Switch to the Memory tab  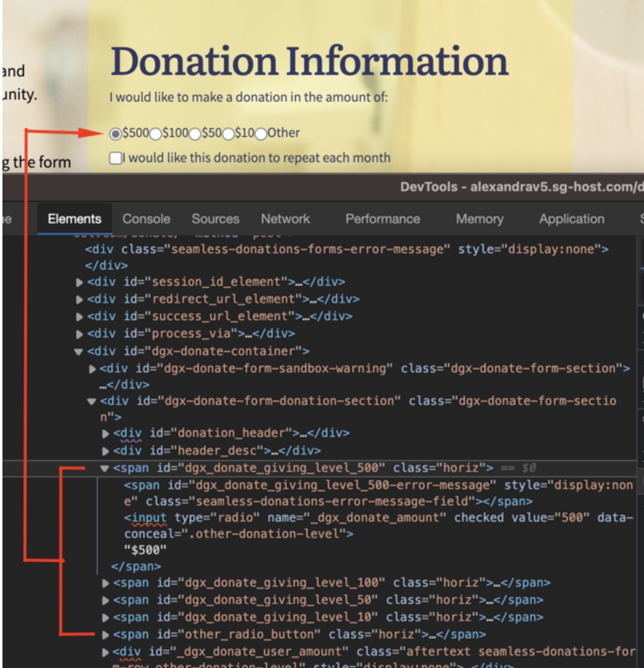click(480, 219)
